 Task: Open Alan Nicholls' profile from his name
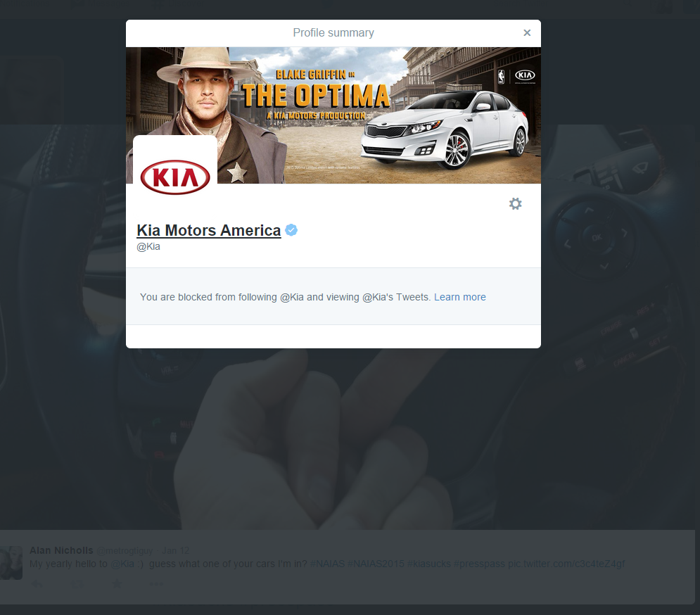(x=61, y=550)
